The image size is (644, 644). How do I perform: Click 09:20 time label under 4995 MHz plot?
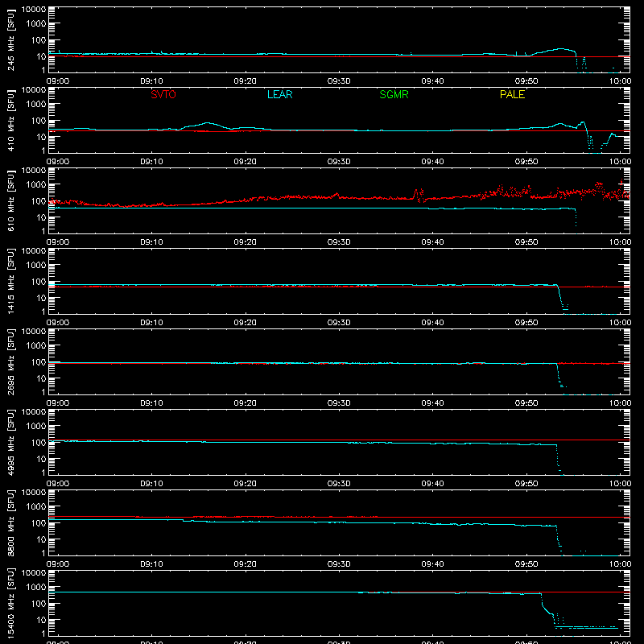click(x=246, y=484)
